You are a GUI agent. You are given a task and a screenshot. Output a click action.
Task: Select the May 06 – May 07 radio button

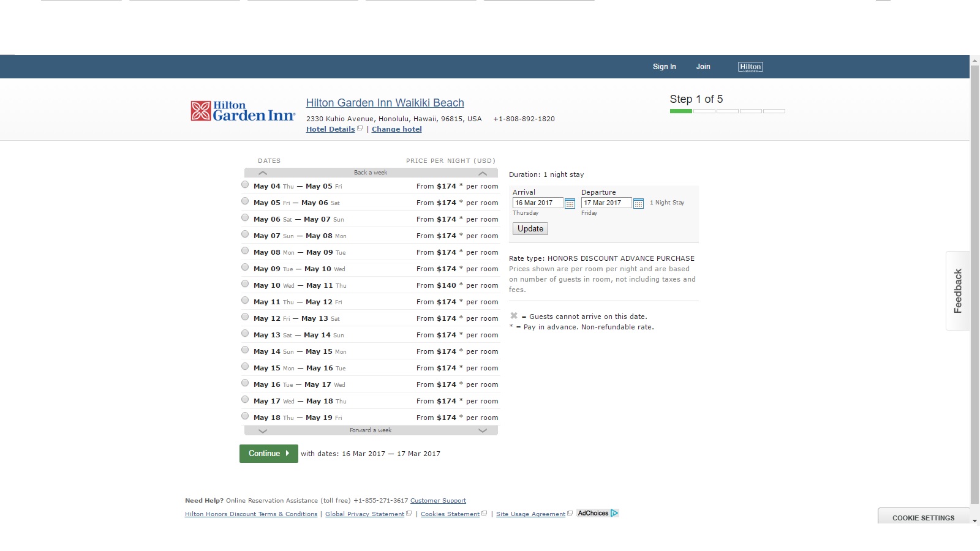click(x=245, y=217)
